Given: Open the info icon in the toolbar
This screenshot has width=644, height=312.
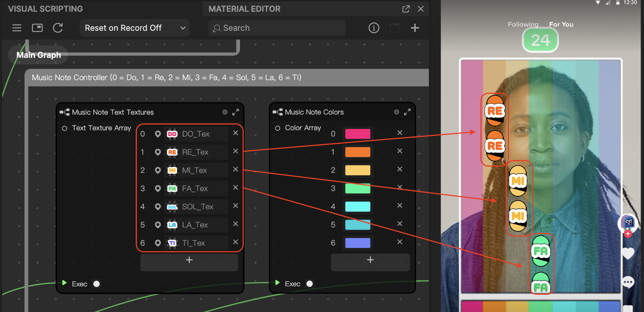Looking at the screenshot, I should pos(374,28).
